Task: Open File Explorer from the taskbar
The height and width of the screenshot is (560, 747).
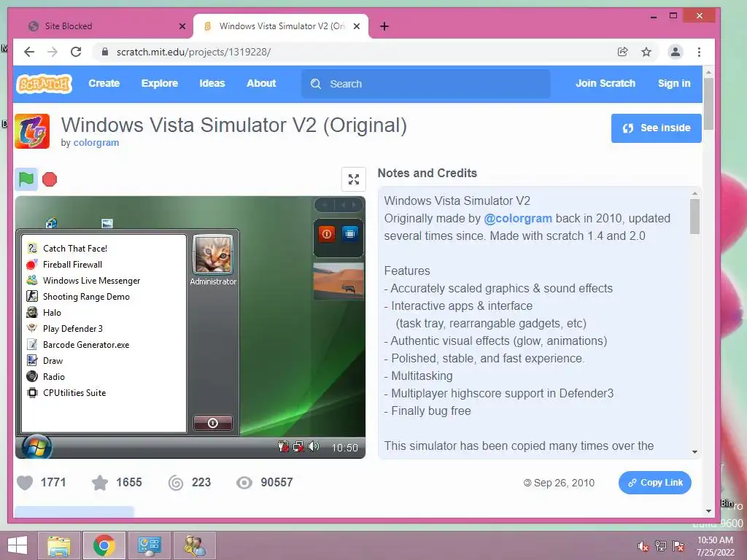Action: coord(59,545)
